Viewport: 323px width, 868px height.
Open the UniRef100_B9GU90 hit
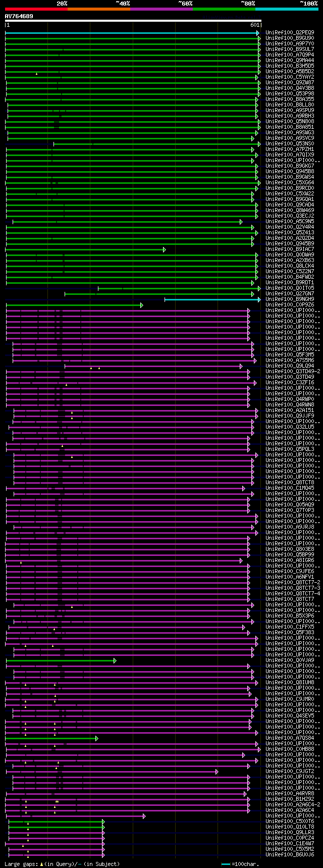pyautogui.click(x=290, y=38)
